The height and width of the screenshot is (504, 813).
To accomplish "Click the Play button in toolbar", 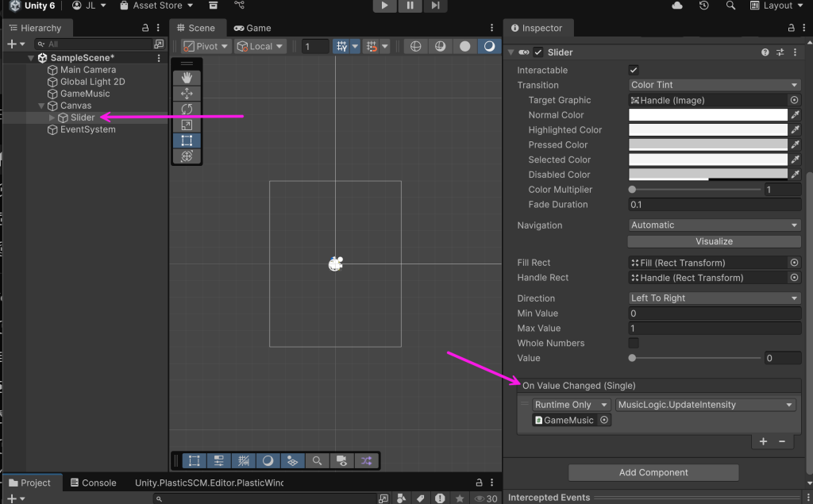I will pos(384,6).
